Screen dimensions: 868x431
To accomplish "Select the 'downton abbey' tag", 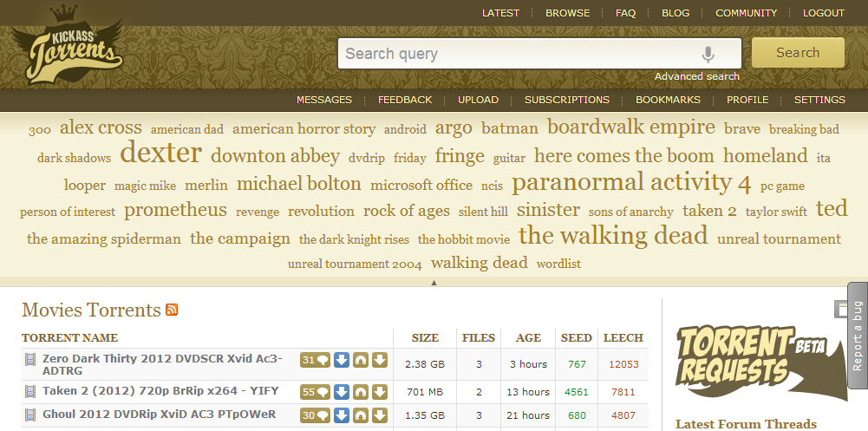I will (275, 156).
